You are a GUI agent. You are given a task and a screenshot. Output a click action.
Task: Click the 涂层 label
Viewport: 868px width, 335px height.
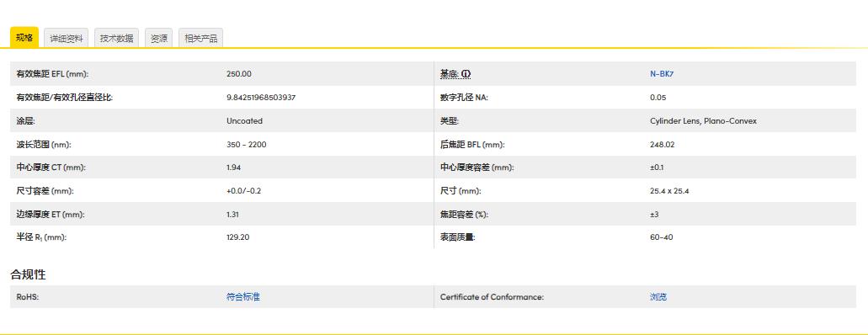(25, 120)
